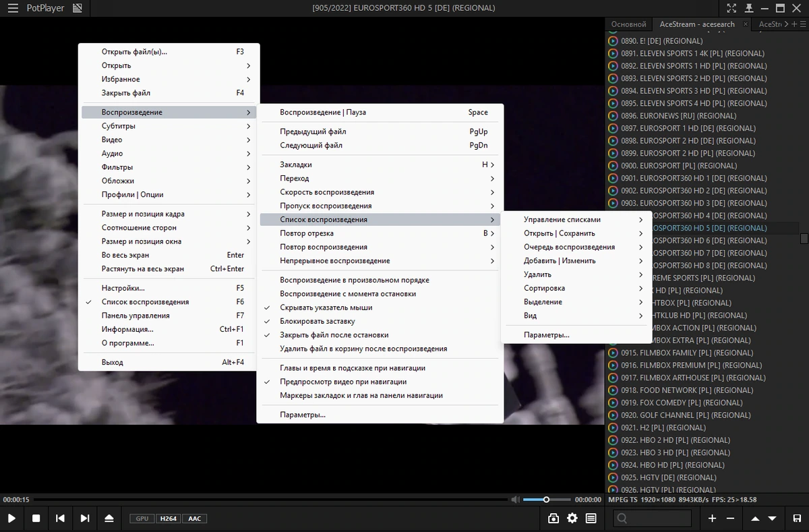809x532 pixels.
Task: Open the screenshot camera icon
Action: tap(553, 519)
